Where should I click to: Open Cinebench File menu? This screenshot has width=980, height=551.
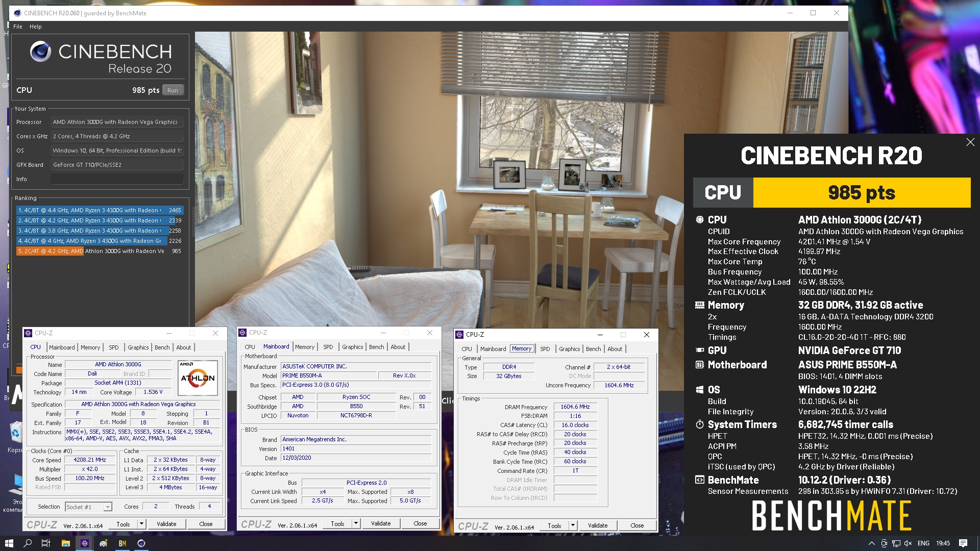[x=18, y=27]
